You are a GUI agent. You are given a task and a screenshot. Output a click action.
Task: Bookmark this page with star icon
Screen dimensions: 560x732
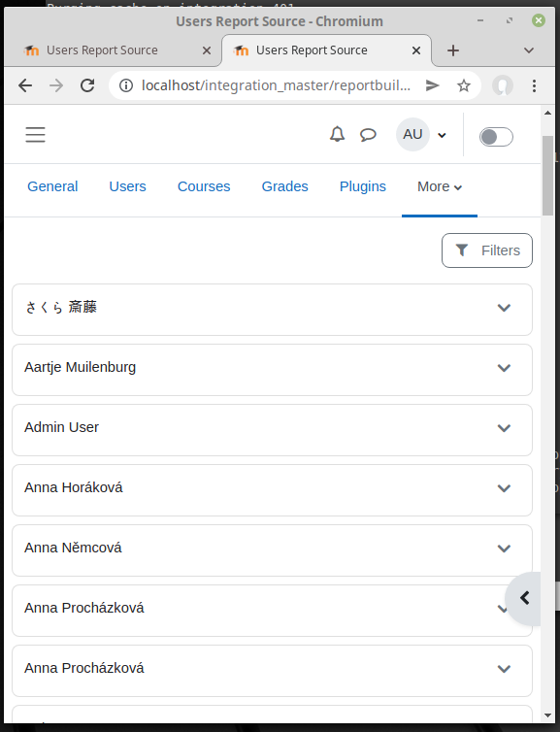(x=463, y=85)
